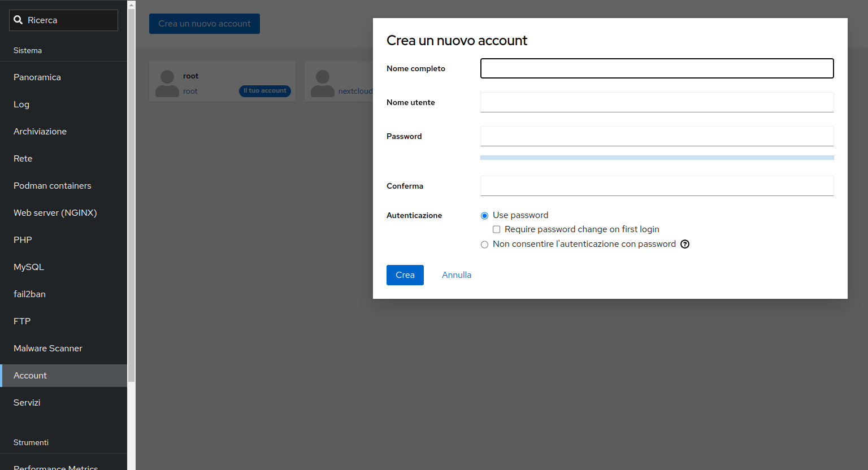Viewport: 868px width, 470px height.
Task: Open the root username link
Action: coord(190,92)
